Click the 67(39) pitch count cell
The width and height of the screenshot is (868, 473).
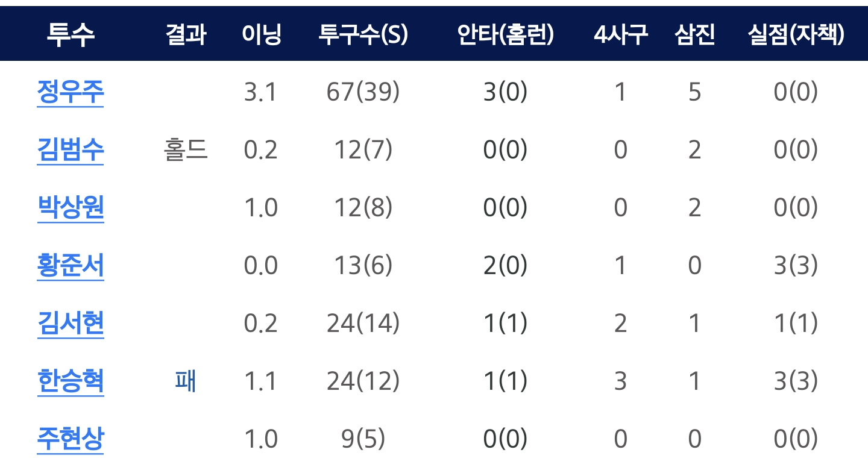tap(363, 93)
